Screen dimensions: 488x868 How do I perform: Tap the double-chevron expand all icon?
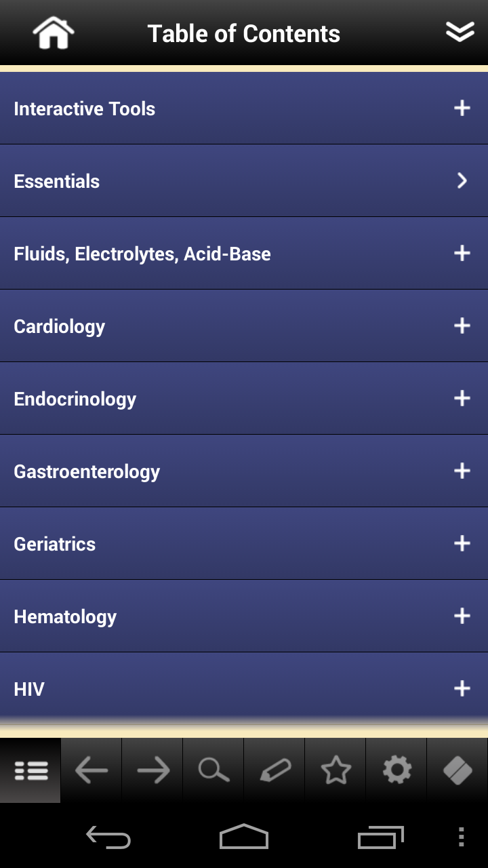click(x=460, y=31)
